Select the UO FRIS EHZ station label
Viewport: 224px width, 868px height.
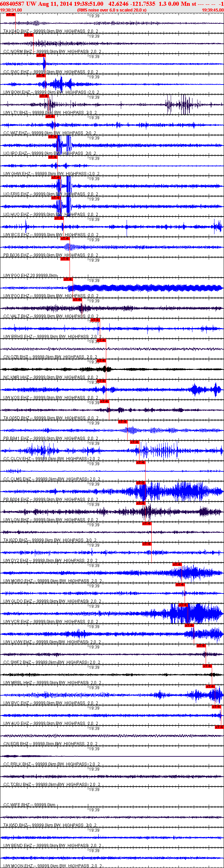[51, 194]
